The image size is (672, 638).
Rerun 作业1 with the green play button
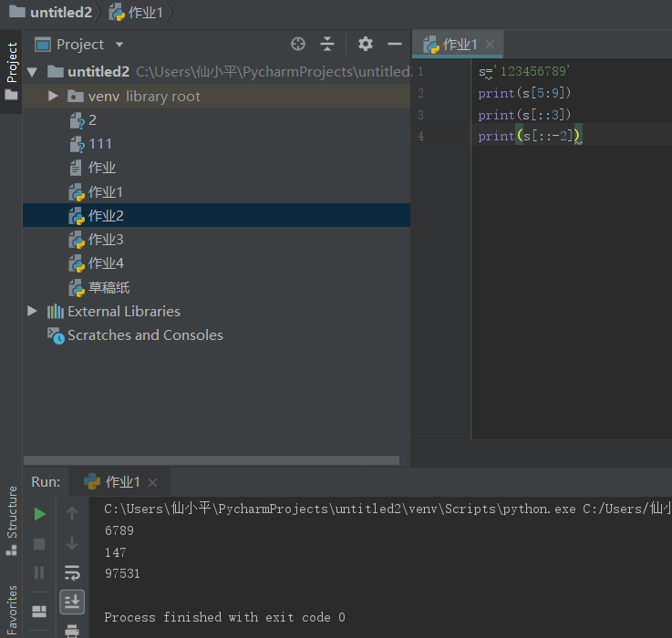pos(39,514)
